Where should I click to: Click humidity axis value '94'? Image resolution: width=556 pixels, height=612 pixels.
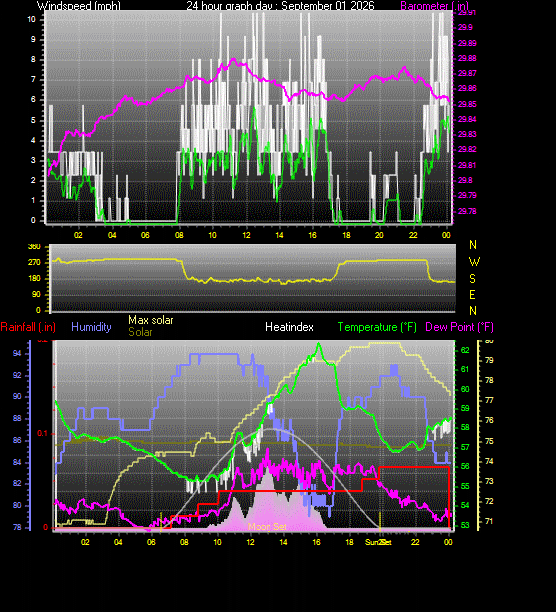point(17,354)
